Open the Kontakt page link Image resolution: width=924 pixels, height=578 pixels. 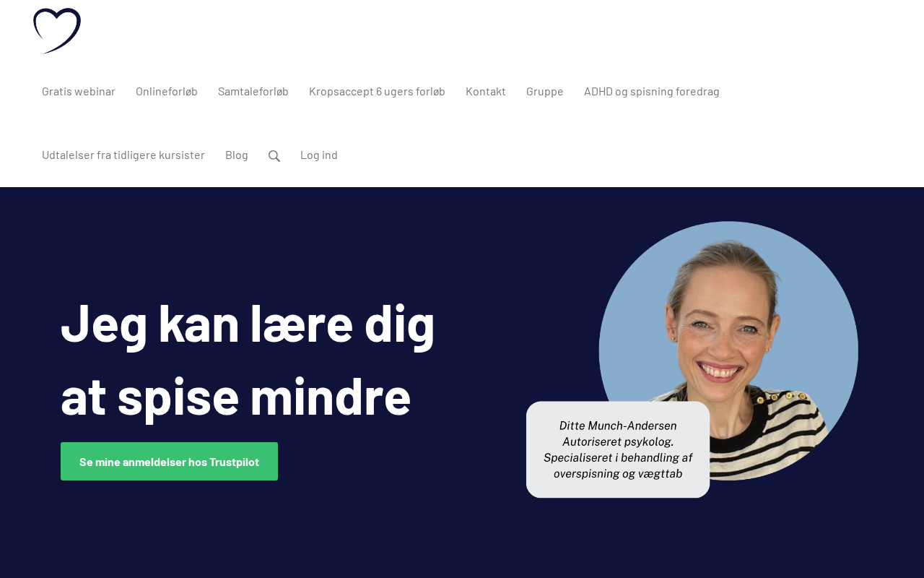[486, 91]
